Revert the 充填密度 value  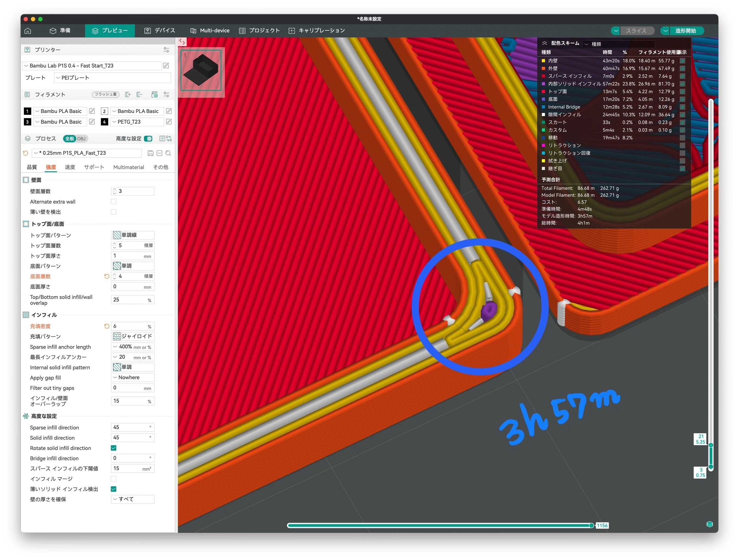click(107, 326)
